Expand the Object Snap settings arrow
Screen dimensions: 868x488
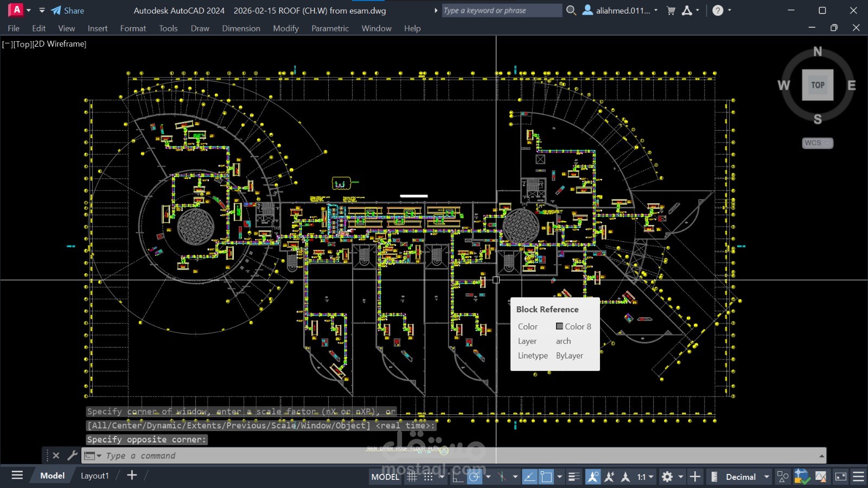[x=560, y=477]
